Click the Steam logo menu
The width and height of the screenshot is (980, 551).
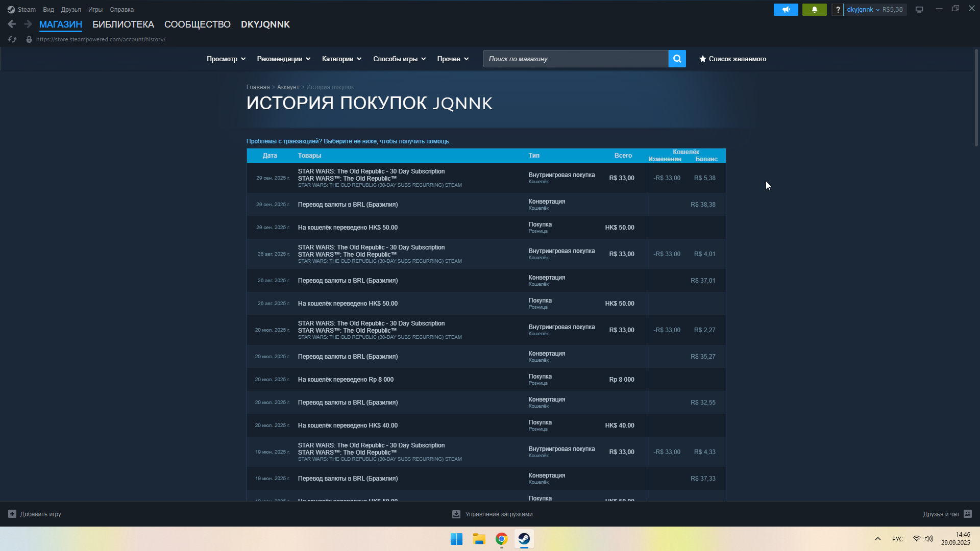click(21, 10)
